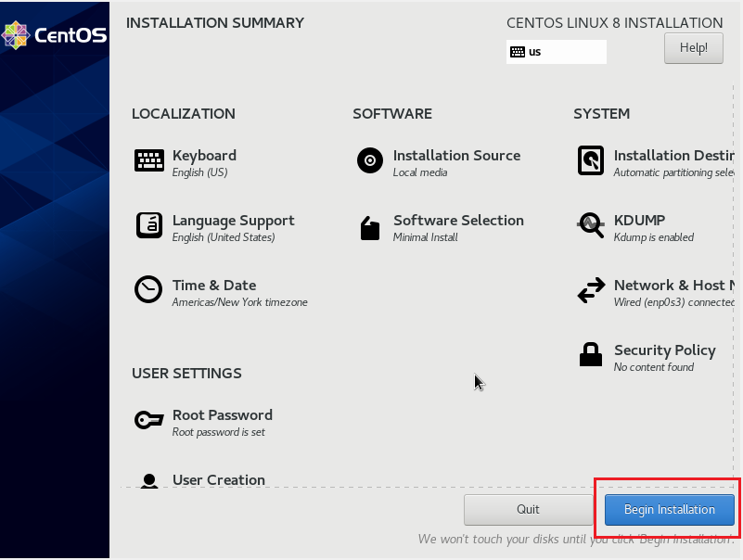The height and width of the screenshot is (560, 743).
Task: Click the Minimal Install text
Action: pyautogui.click(x=425, y=237)
